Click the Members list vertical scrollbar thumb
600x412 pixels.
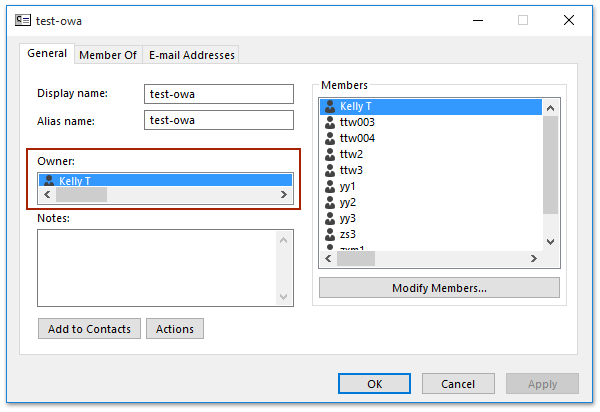click(x=550, y=165)
